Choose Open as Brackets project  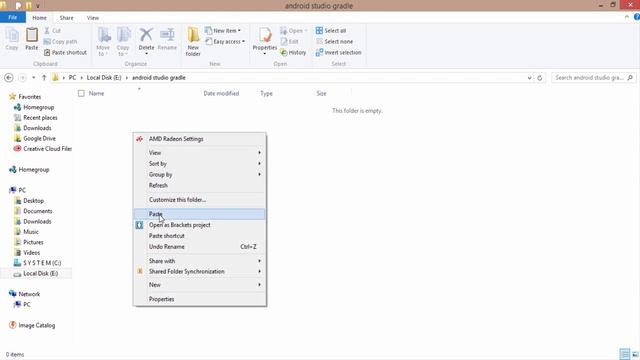point(200,225)
